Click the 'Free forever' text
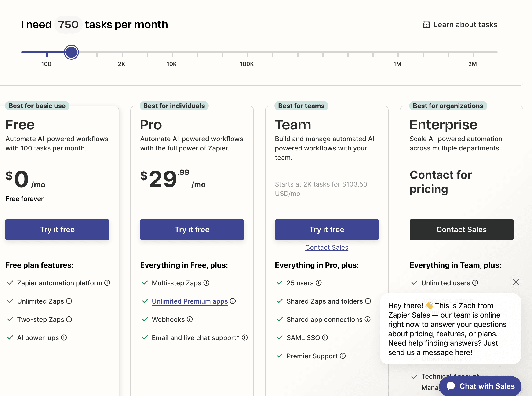The height and width of the screenshot is (396, 532). coord(24,199)
